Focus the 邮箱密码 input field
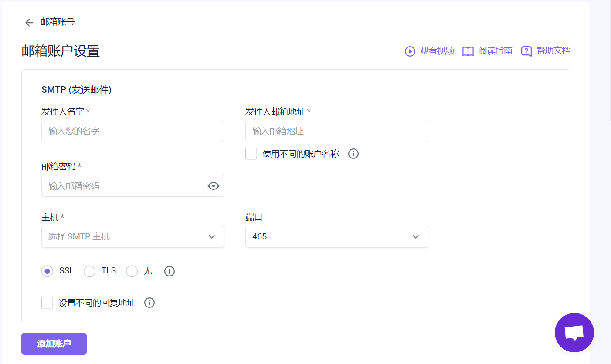 [133, 186]
